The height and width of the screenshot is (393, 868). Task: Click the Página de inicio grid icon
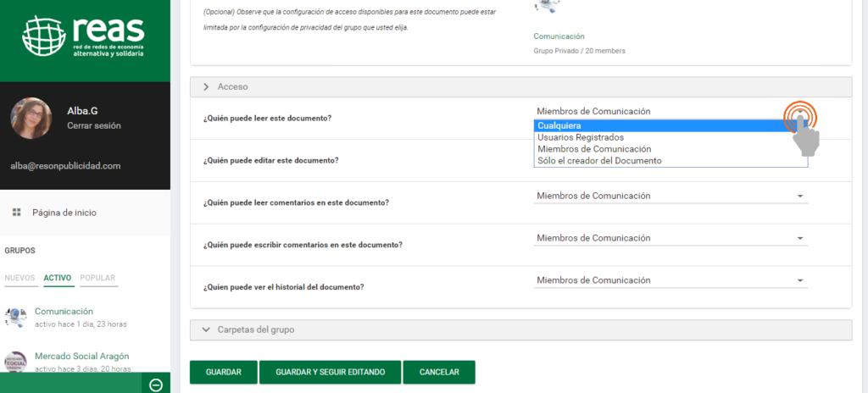click(16, 213)
